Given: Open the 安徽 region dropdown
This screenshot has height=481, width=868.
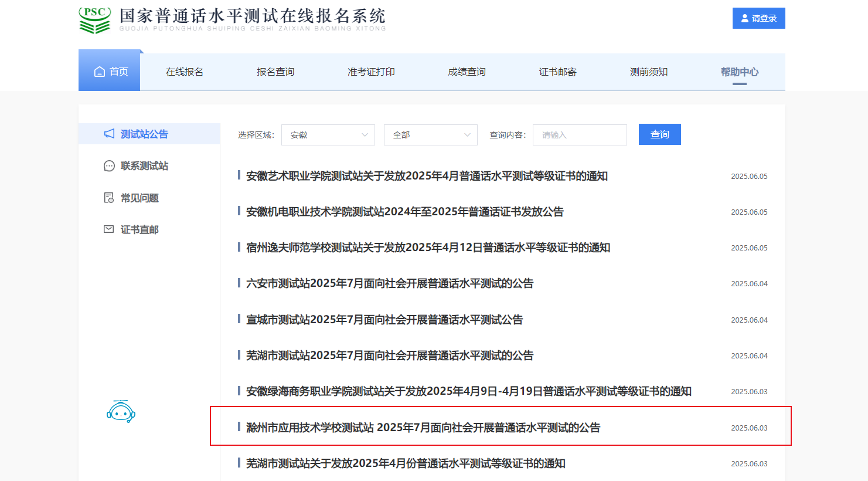Looking at the screenshot, I should click(x=328, y=135).
